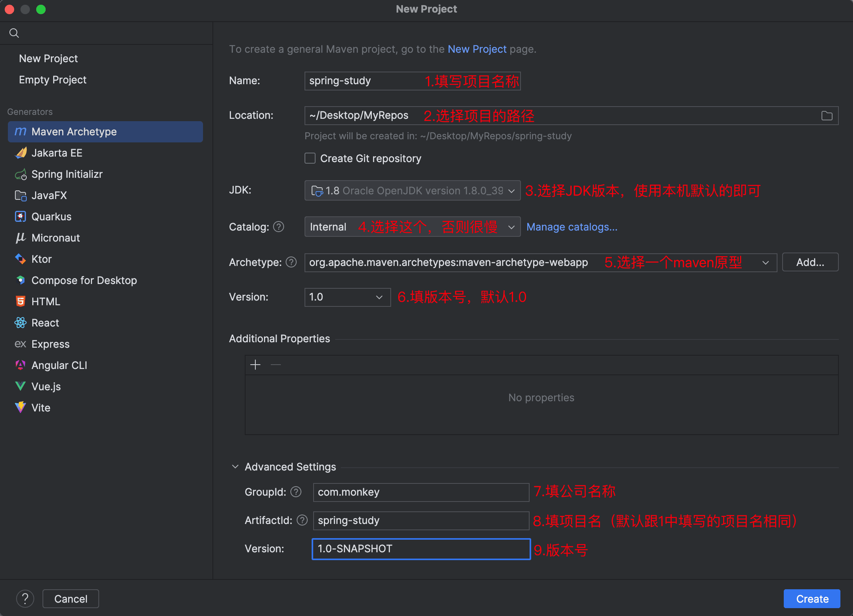Click the JavaFX icon
This screenshot has width=853, height=616.
coord(20,195)
